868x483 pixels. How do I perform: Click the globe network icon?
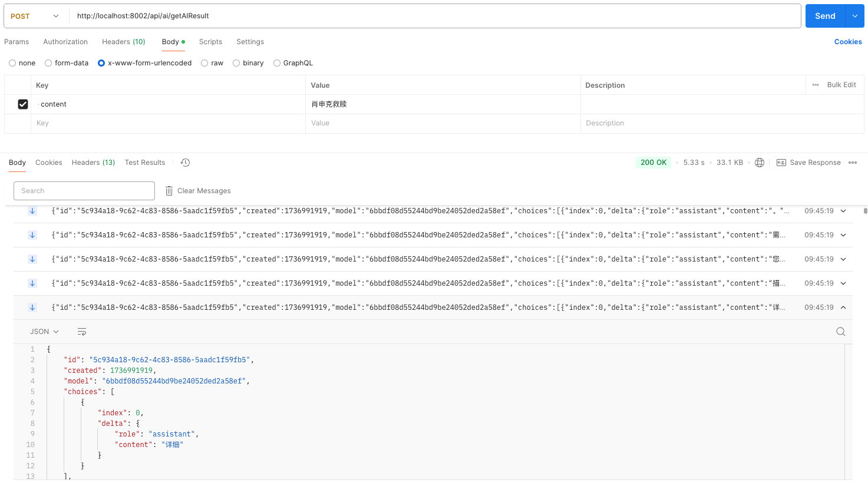(x=760, y=163)
